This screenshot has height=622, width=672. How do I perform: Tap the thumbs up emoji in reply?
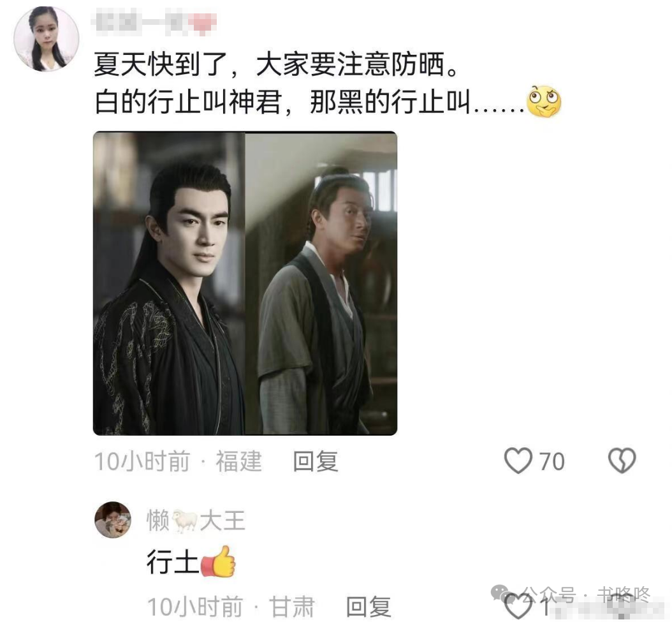[x=218, y=561]
